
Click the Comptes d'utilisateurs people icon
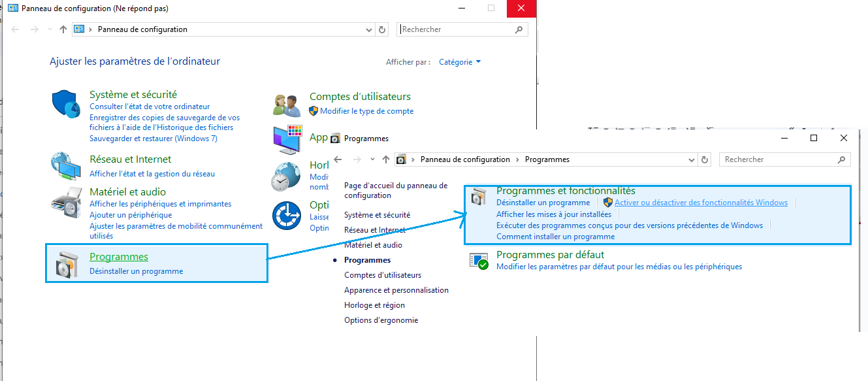click(x=286, y=105)
